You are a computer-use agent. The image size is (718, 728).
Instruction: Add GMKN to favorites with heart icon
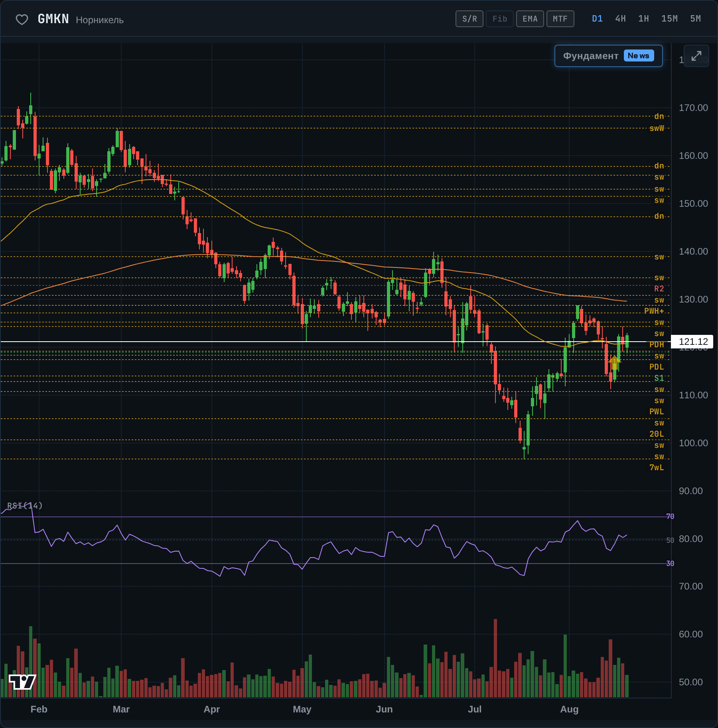pyautogui.click(x=22, y=19)
